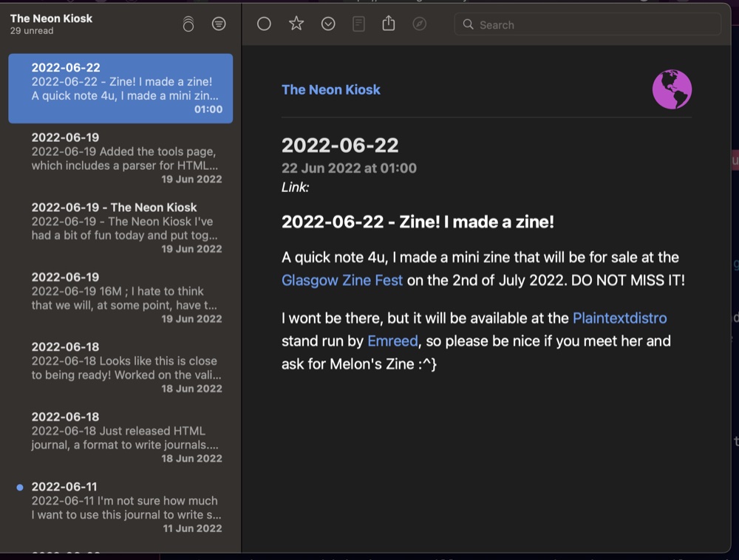Open the Share menu

point(389,24)
